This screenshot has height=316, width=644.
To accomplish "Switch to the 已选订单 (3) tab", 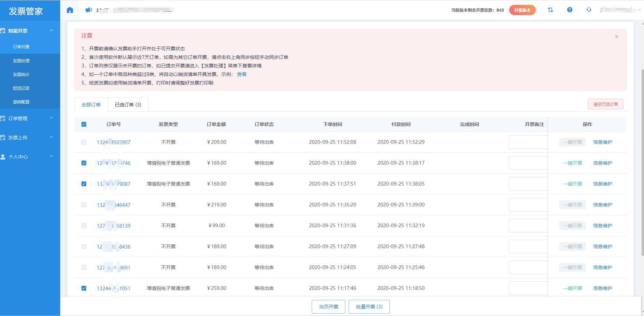I will point(128,105).
